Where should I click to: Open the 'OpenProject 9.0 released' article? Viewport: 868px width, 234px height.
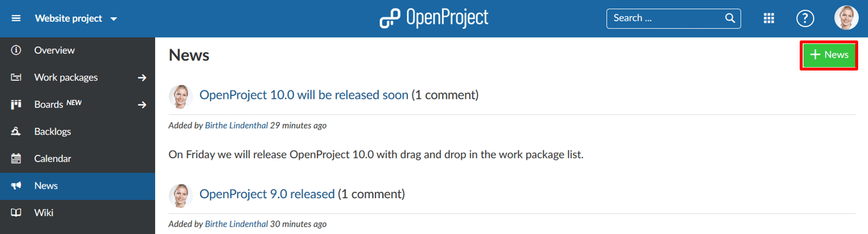click(x=267, y=194)
